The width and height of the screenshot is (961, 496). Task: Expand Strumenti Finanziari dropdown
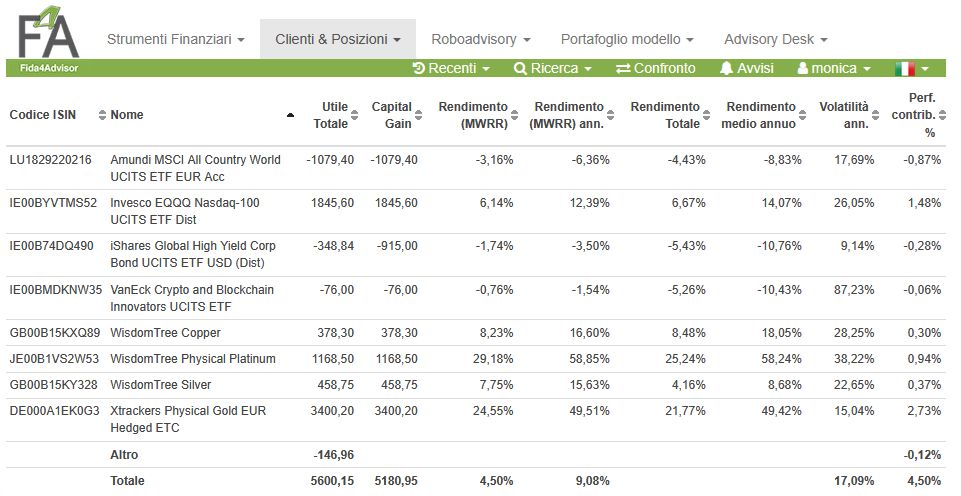[176, 39]
